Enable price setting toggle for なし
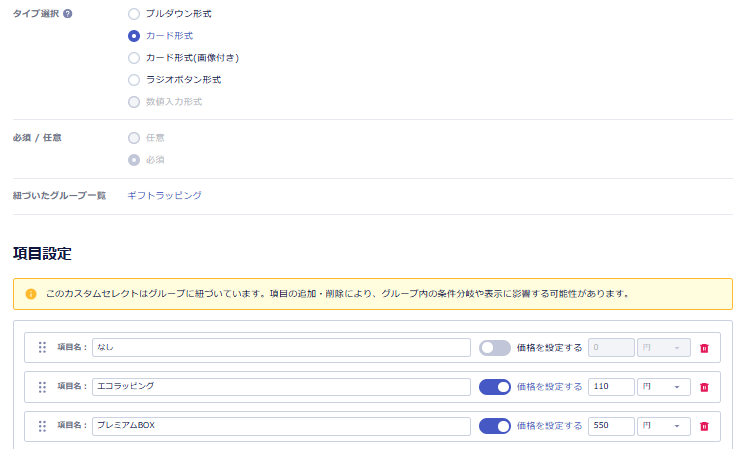 (495, 348)
